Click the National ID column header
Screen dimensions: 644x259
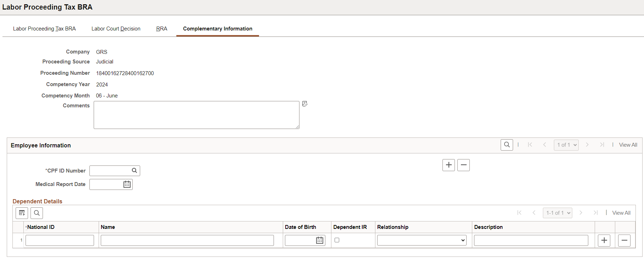41,227
